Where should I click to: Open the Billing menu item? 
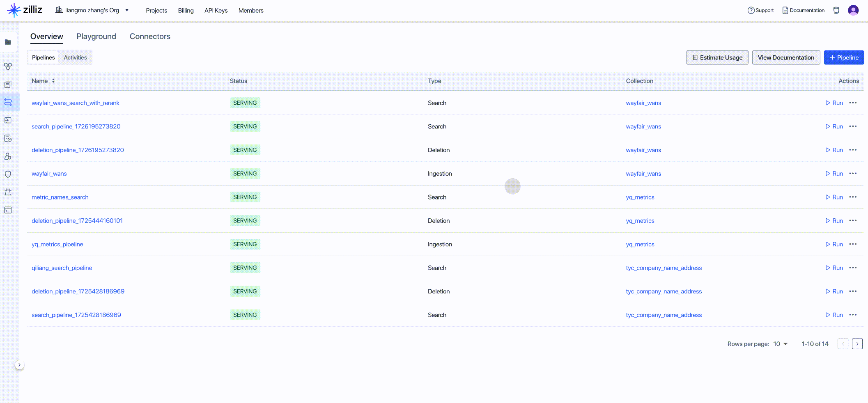pos(186,10)
